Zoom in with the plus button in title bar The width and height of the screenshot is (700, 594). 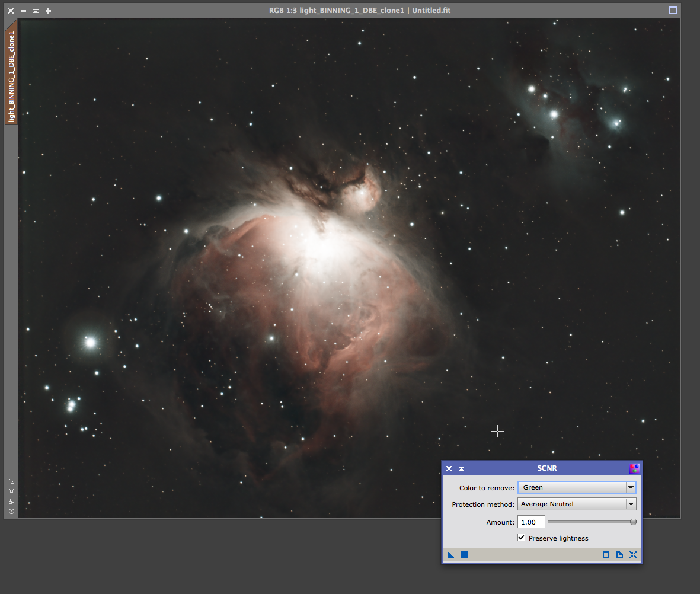(48, 11)
